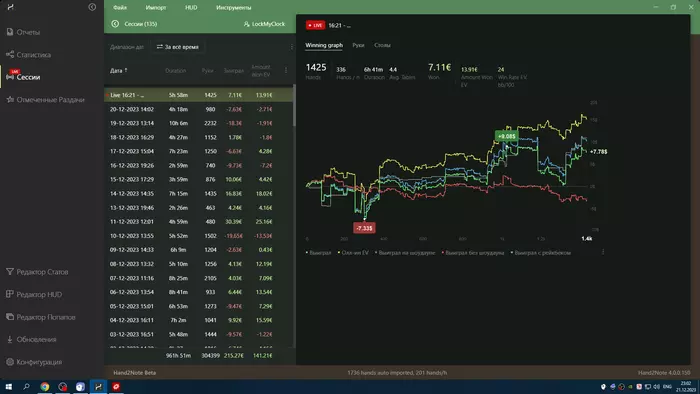Screen dimensions: 700x394
Task: Open Редактор HUD
Action: [39, 294]
